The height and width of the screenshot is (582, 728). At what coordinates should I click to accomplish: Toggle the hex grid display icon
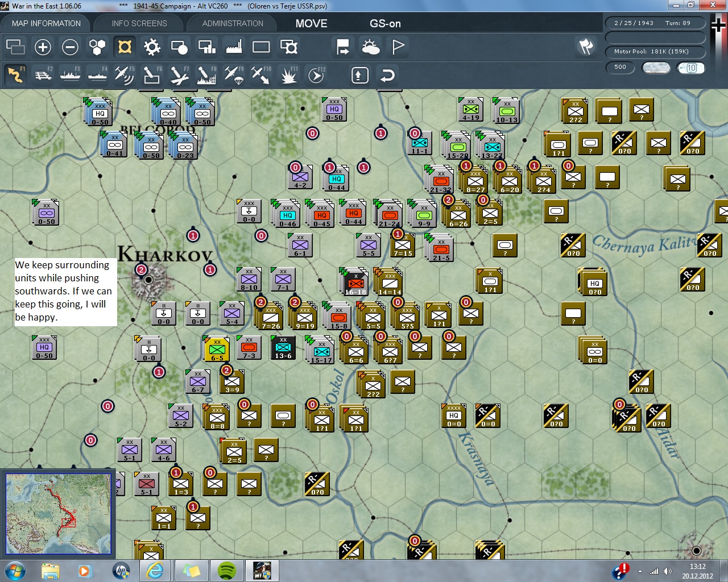point(97,47)
